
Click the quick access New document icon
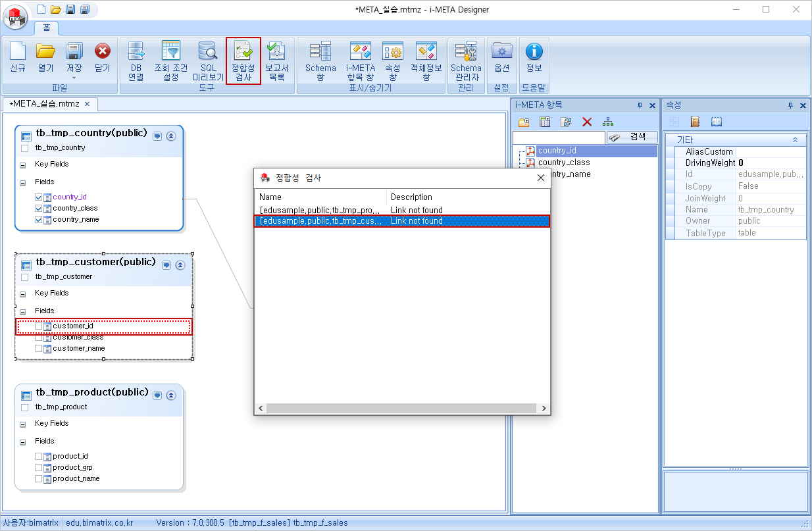coord(42,9)
